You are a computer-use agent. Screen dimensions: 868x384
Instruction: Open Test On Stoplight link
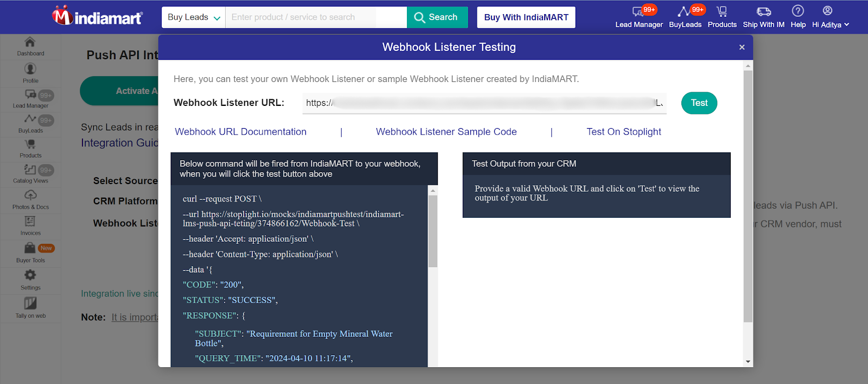[x=624, y=131]
